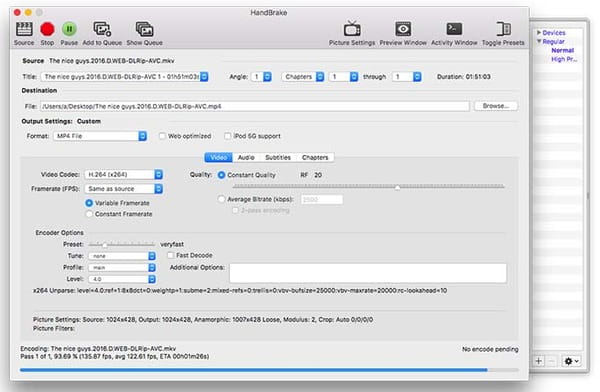
Task: Enable the Web optimized checkbox
Action: click(162, 136)
